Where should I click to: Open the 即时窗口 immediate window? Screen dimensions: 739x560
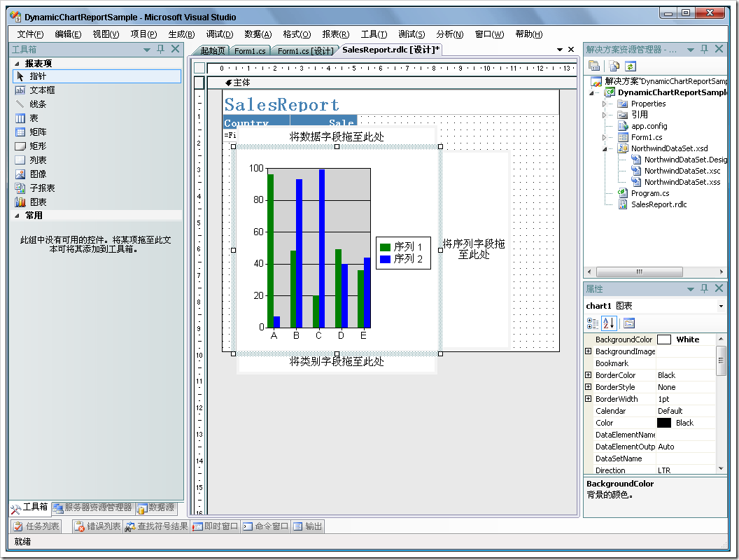(x=216, y=526)
